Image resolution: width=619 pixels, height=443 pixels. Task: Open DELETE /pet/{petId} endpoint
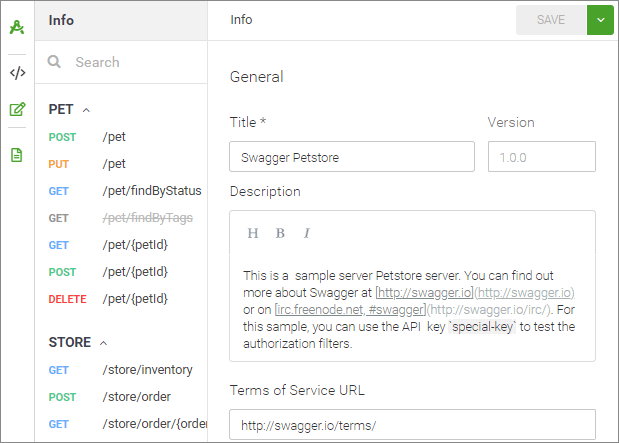(x=134, y=298)
